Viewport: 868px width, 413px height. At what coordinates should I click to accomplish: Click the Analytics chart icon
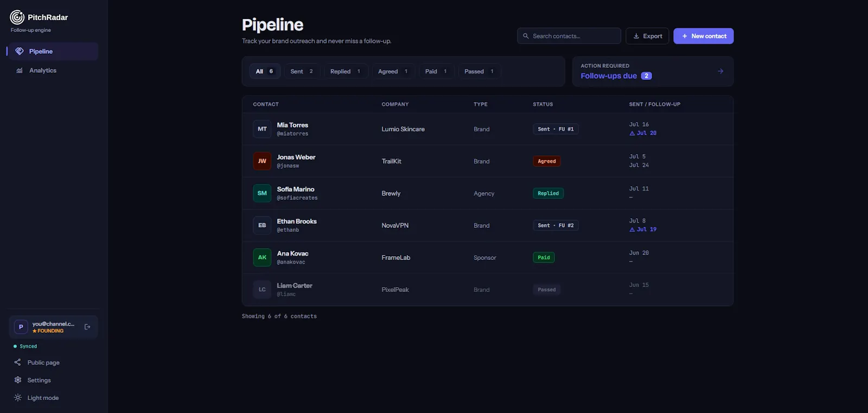(x=20, y=71)
